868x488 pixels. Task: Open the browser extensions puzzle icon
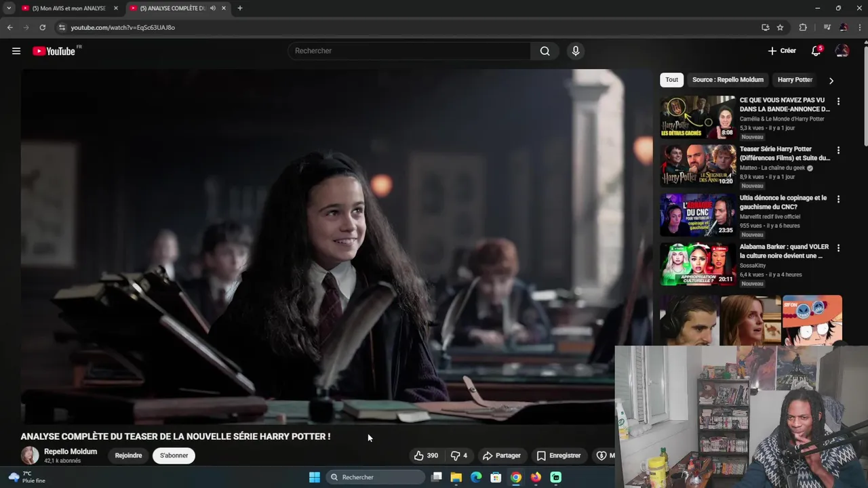pyautogui.click(x=803, y=27)
